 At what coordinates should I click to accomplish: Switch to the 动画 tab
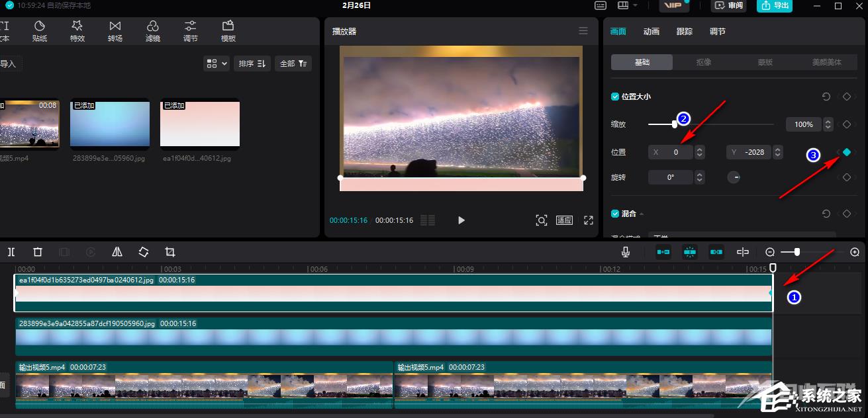pyautogui.click(x=651, y=31)
